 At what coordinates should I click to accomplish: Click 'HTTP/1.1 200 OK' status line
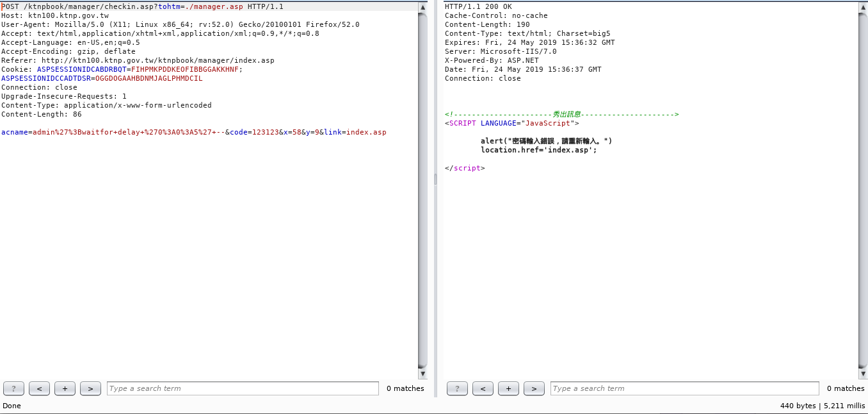click(x=478, y=6)
